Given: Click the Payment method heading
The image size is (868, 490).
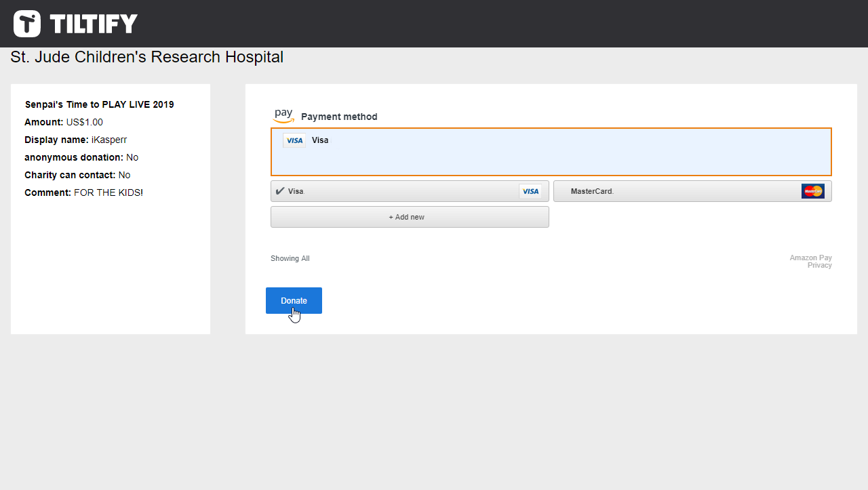Looking at the screenshot, I should [339, 117].
